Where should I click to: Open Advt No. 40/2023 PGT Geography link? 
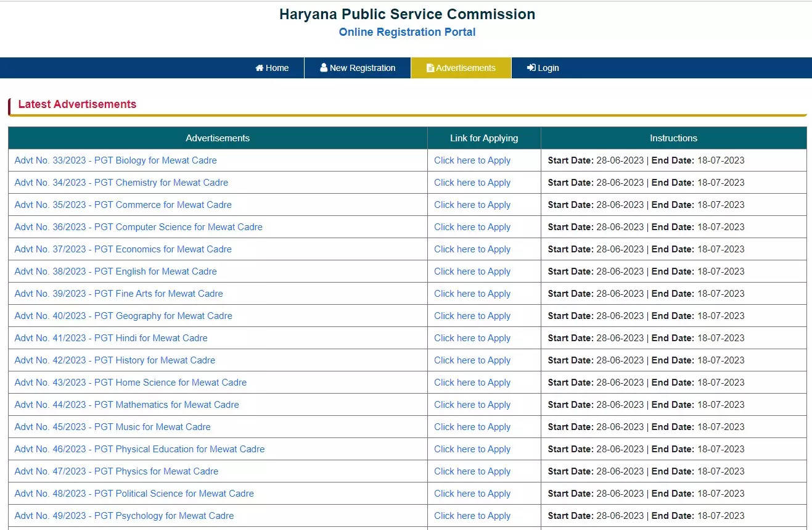[x=123, y=316]
